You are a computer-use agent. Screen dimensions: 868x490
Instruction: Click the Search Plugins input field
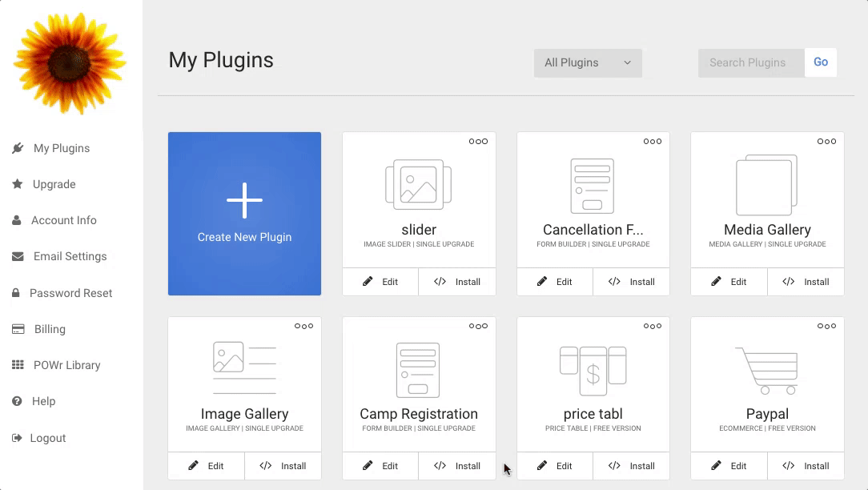tap(751, 62)
